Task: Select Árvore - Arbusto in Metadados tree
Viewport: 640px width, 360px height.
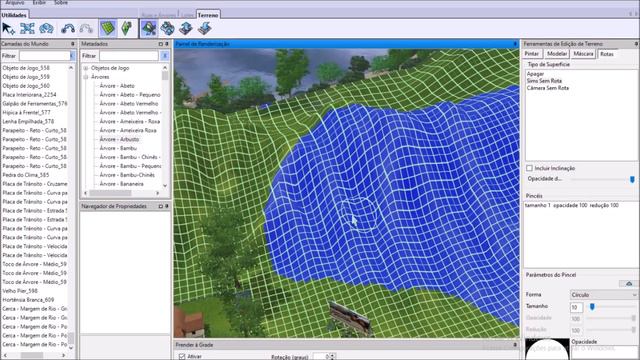Action: coord(120,139)
